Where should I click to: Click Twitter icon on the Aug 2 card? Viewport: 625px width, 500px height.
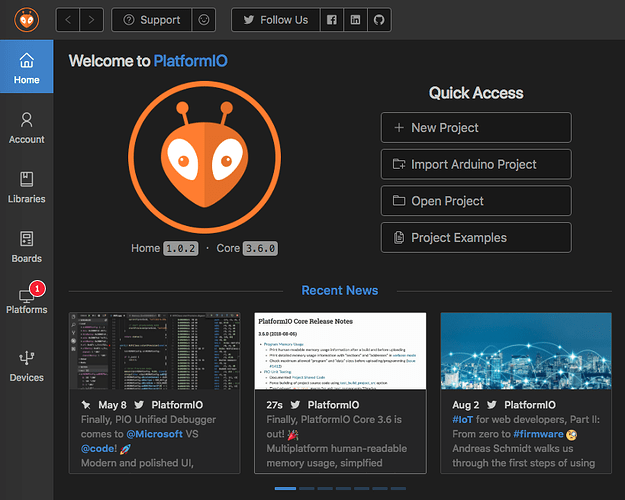pyautogui.click(x=491, y=405)
